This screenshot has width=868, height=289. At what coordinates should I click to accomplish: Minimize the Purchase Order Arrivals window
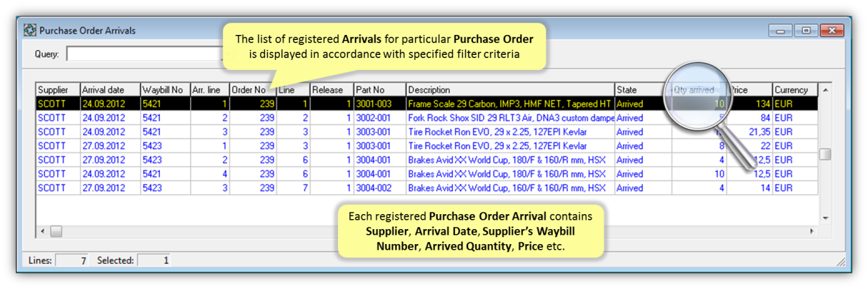(x=782, y=31)
